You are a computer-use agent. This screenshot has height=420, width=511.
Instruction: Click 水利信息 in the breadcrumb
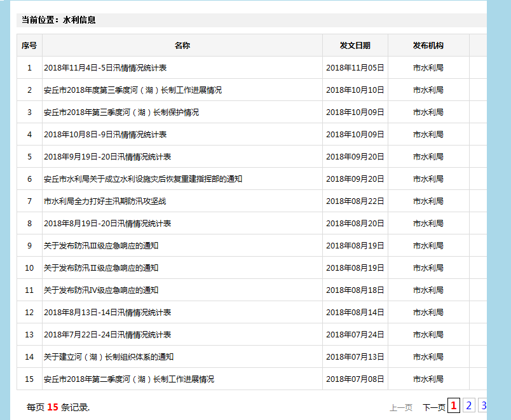pos(79,20)
